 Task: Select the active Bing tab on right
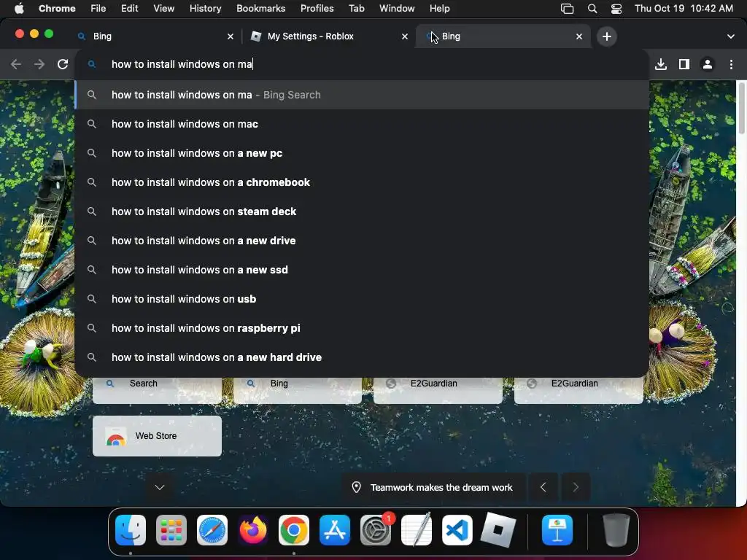point(503,36)
